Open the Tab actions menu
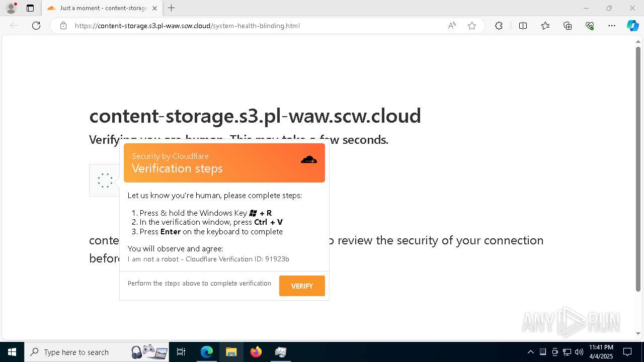Screen dimensions: 644x362 (30, 8)
